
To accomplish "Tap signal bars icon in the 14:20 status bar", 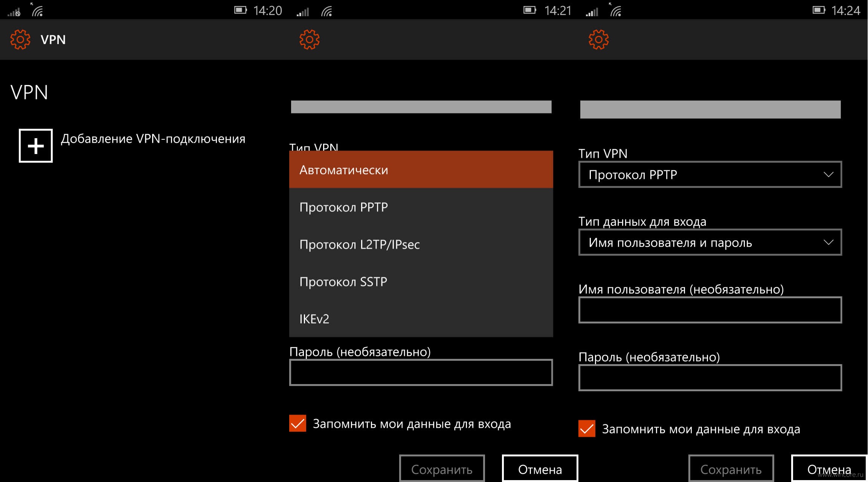I will click(14, 12).
